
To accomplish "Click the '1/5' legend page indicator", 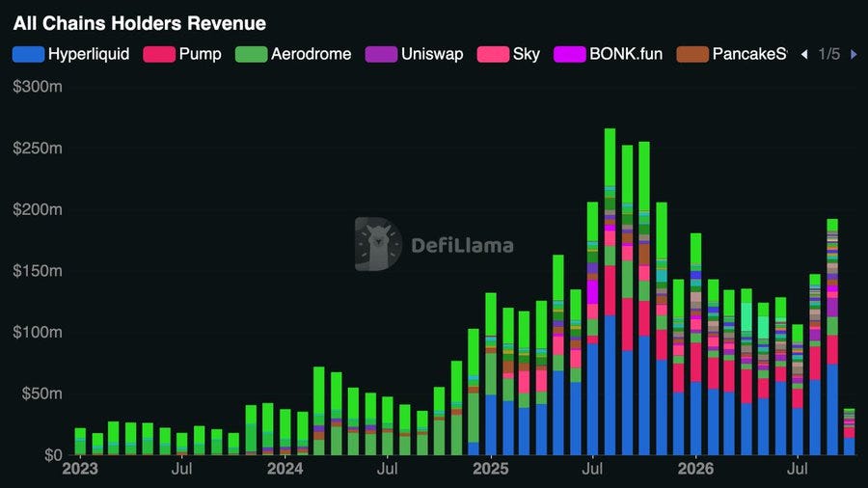I will (828, 54).
